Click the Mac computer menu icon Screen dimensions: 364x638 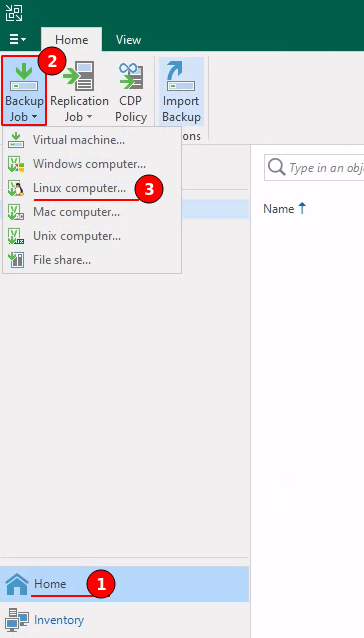(x=16, y=212)
